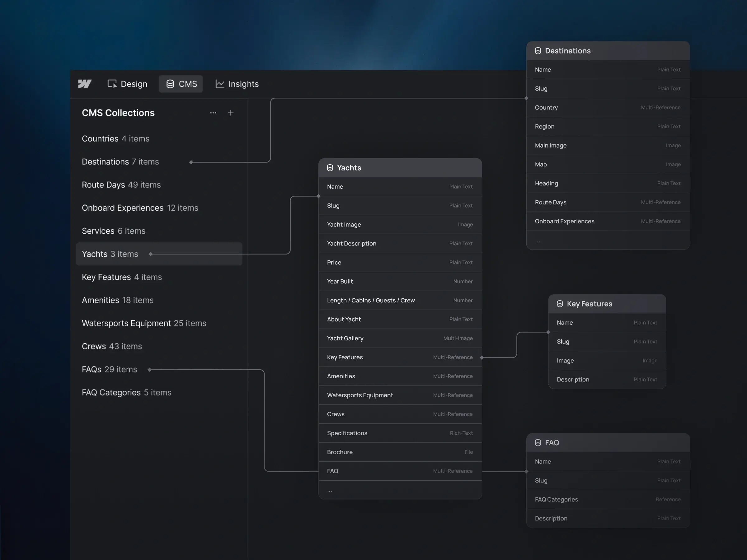This screenshot has height=560, width=747.
Task: Open the Services collection
Action: pyautogui.click(x=114, y=231)
